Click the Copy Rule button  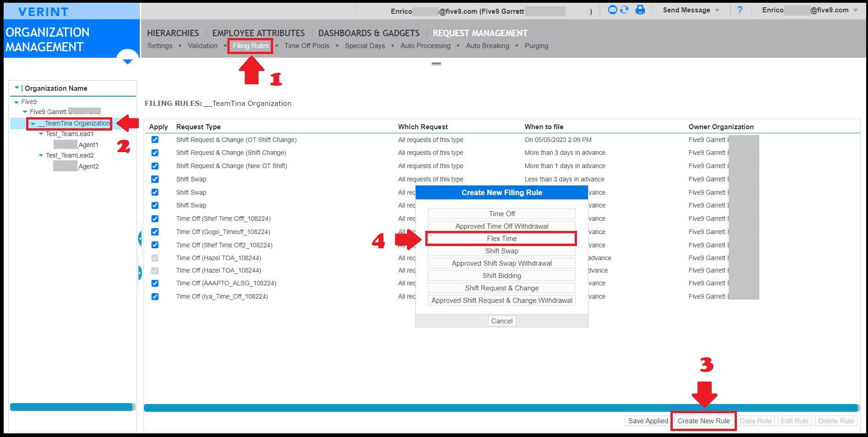pyautogui.click(x=755, y=421)
